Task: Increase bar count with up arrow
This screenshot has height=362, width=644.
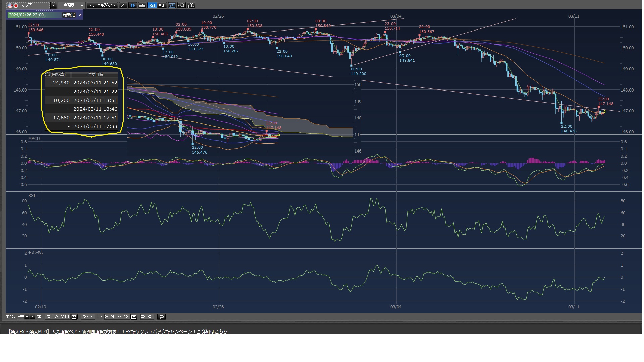Action: [33, 316]
